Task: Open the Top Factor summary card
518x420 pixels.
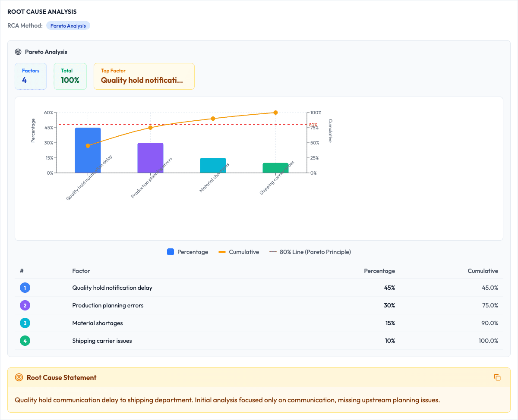Action: pyautogui.click(x=144, y=76)
